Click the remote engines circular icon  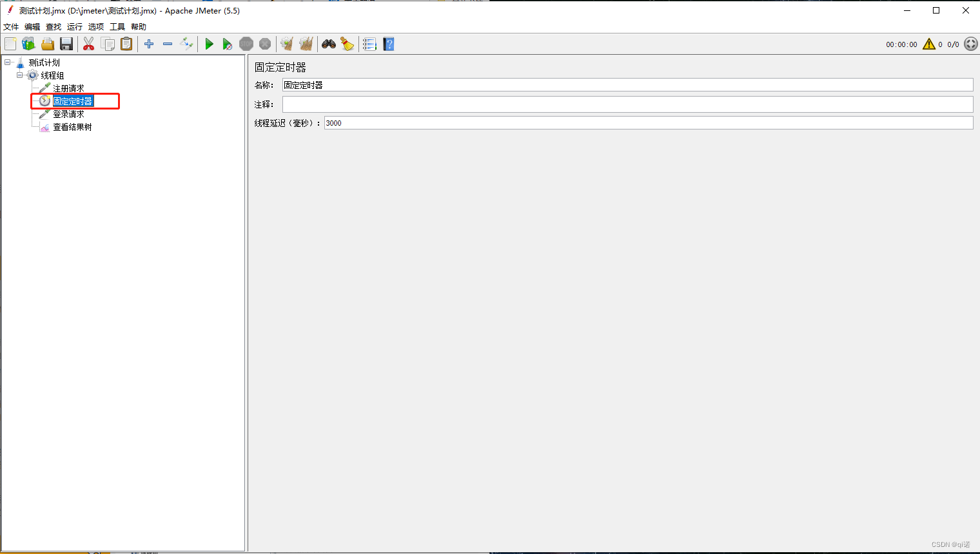coord(971,44)
